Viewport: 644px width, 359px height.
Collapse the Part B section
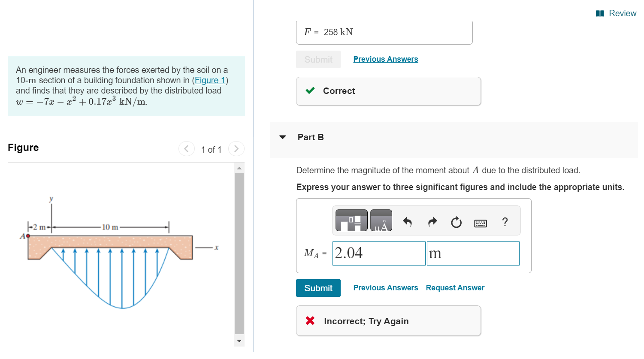282,137
